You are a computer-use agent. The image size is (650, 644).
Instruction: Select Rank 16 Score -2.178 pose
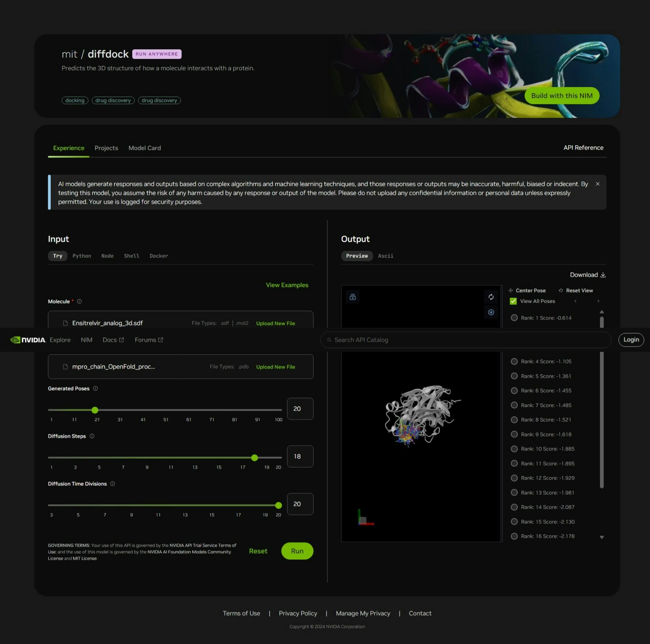pos(514,536)
